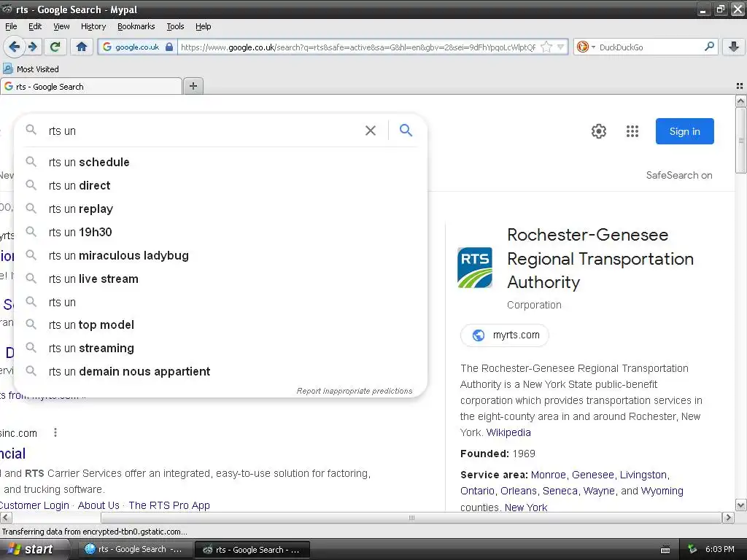Open the About Us sitelink
The height and width of the screenshot is (560, 747).
pyautogui.click(x=98, y=505)
